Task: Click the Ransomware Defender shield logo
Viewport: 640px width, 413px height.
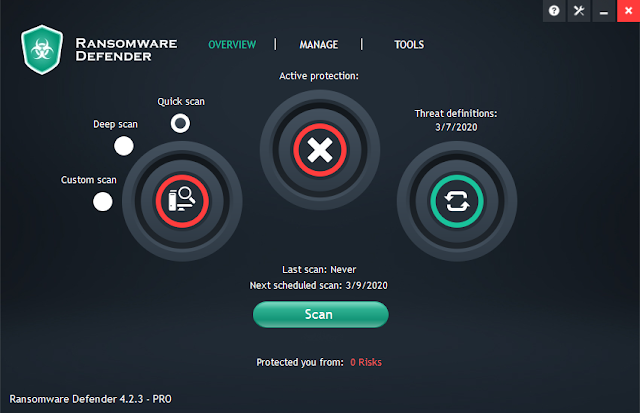Action: 42,49
